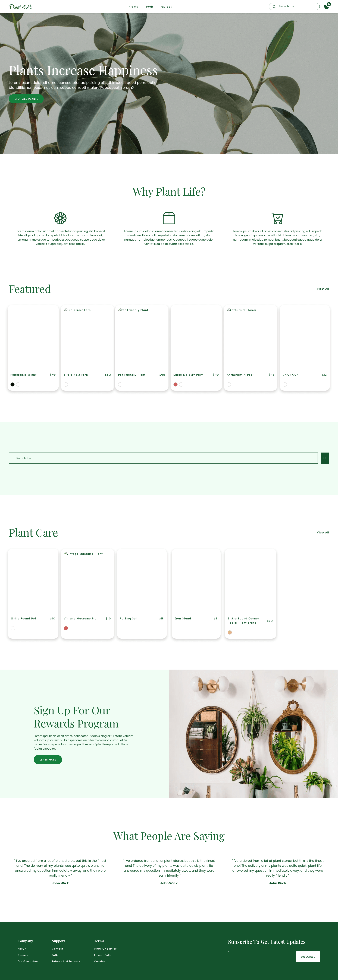Select the Bird's Nest Fern white swatch
Image resolution: width=338 pixels, height=980 pixels.
tap(66, 385)
